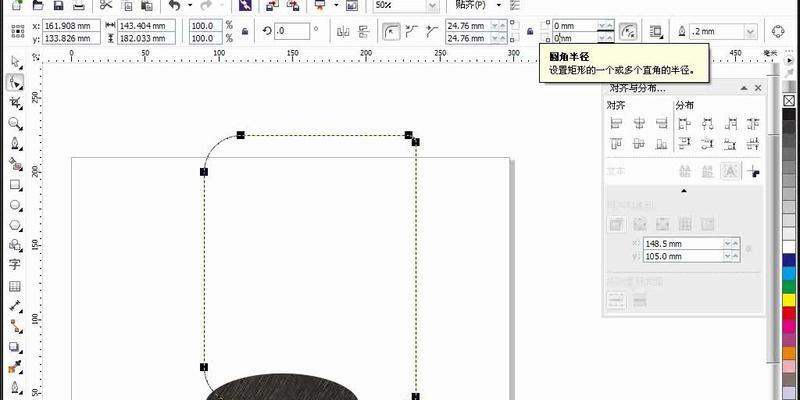Select Chamfered corner type
The width and height of the screenshot is (800, 400).
432,32
